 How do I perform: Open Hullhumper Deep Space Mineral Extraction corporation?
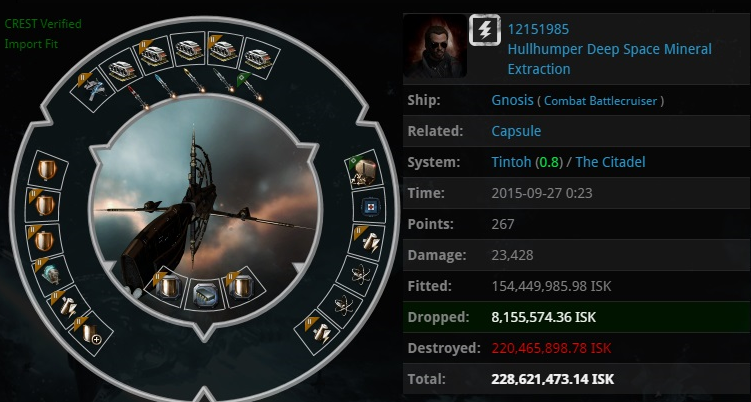(x=610, y=59)
